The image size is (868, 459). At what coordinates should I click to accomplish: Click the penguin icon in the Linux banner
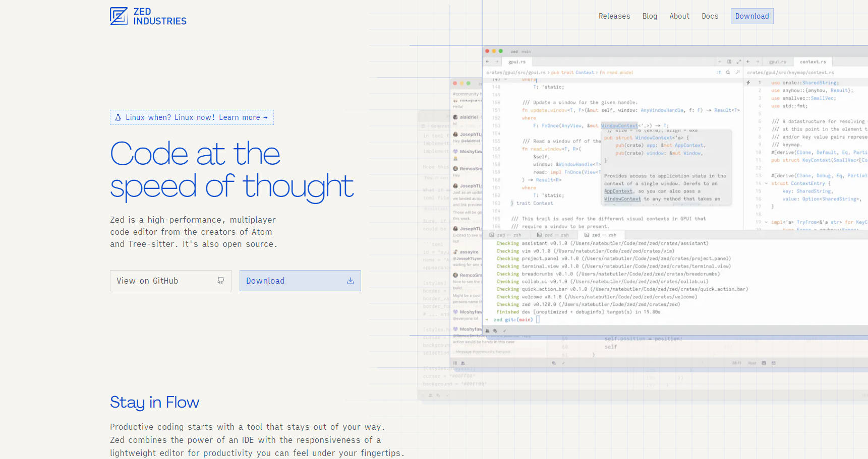(118, 117)
